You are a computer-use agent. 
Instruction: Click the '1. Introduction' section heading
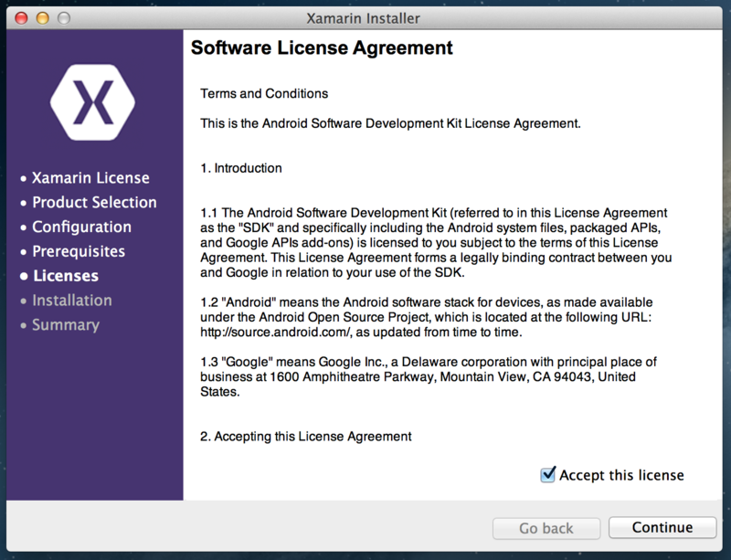pos(241,168)
